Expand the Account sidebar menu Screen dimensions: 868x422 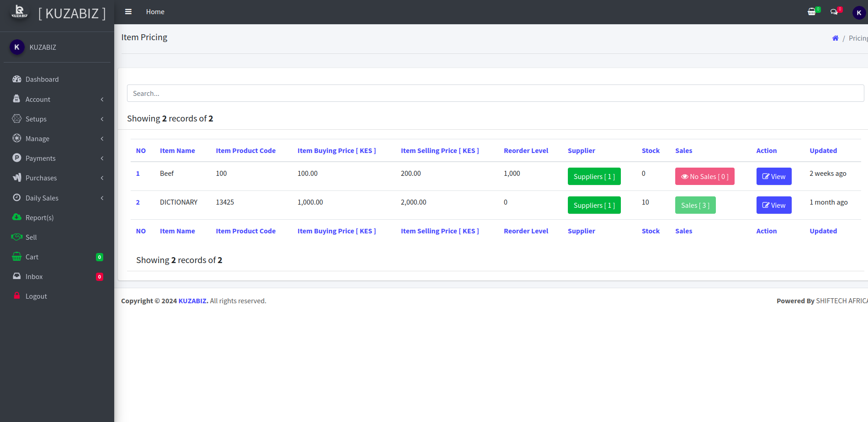click(38, 100)
